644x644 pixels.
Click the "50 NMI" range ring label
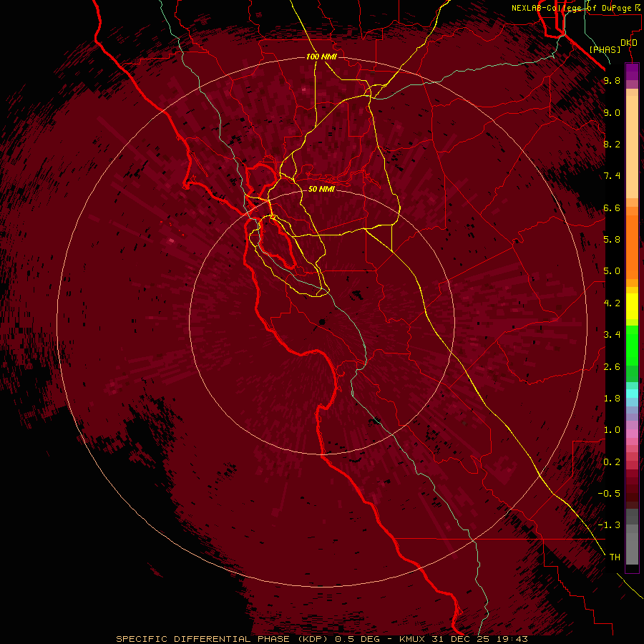tap(321, 189)
